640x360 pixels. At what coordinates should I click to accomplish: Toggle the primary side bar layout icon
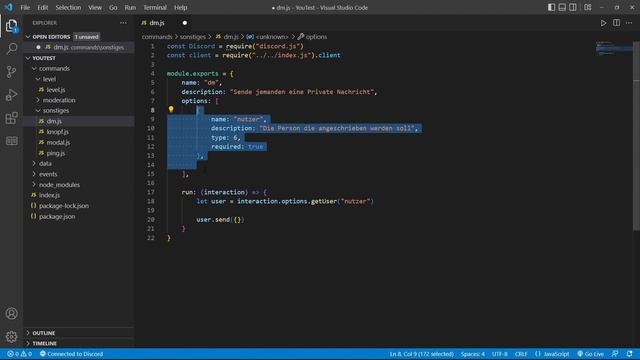tap(551, 7)
